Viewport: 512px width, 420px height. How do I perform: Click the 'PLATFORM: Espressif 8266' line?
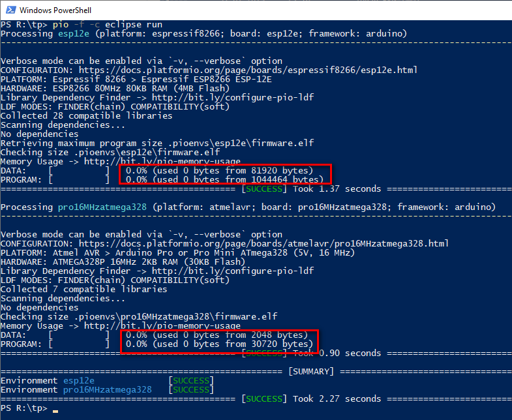tap(136, 80)
